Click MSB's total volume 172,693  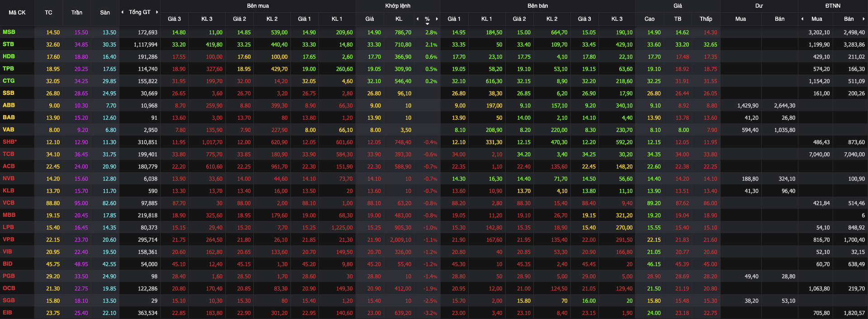(x=147, y=33)
